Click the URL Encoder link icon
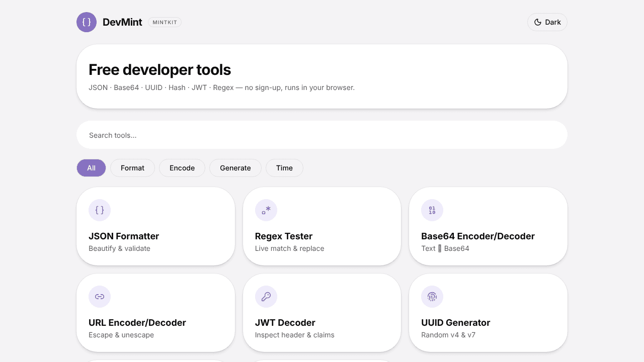644x362 pixels. point(100,297)
